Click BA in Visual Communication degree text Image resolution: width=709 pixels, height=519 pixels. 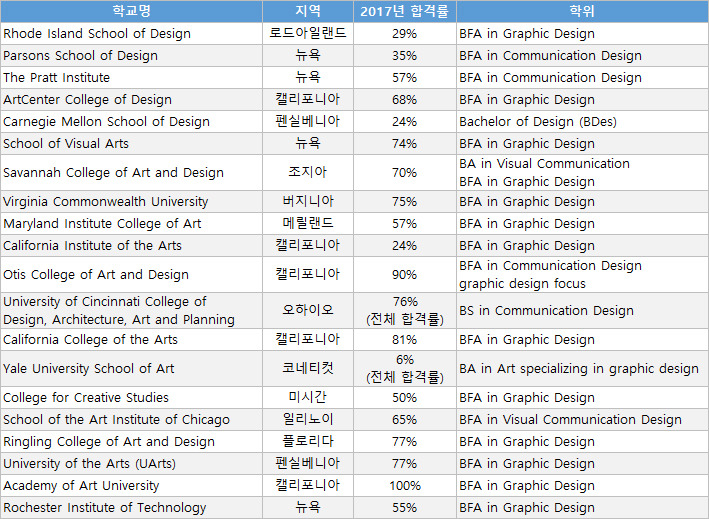[544, 164]
